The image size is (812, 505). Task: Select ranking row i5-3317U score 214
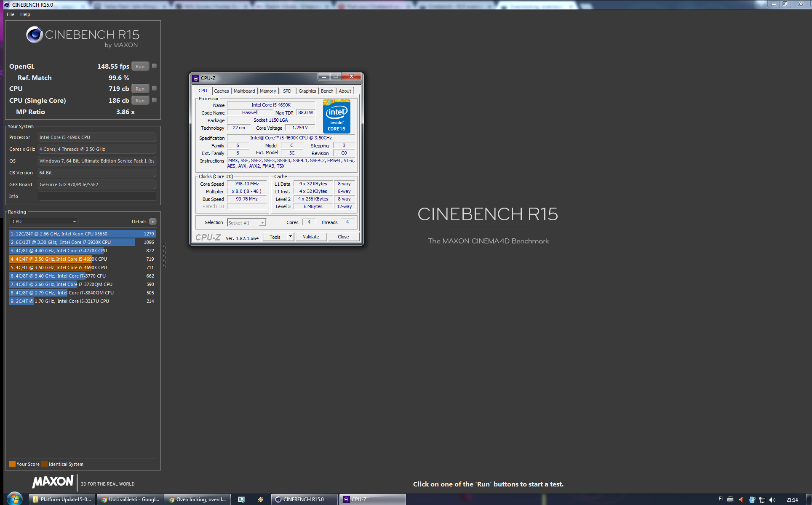(83, 301)
